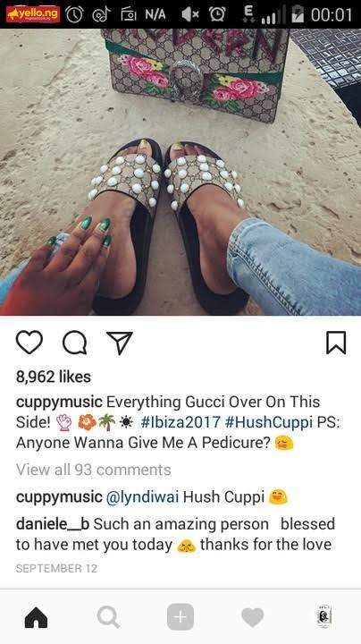Open the #HushCuppi hashtag
Image resolution: width=361 pixels, height=644 pixels.
(x=269, y=422)
